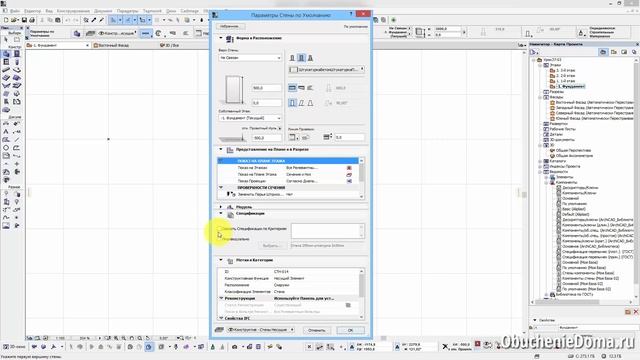Confirm dialog with OK button
The image size is (640, 360).
tap(350, 330)
